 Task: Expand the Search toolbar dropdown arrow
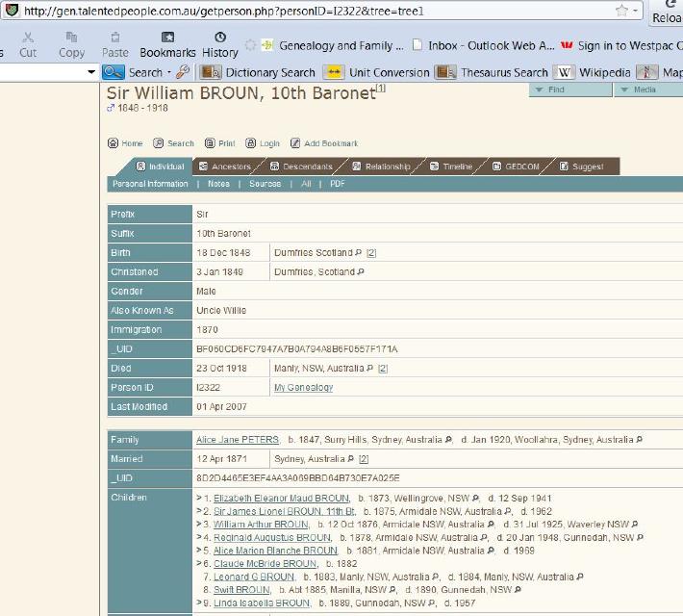click(168, 72)
